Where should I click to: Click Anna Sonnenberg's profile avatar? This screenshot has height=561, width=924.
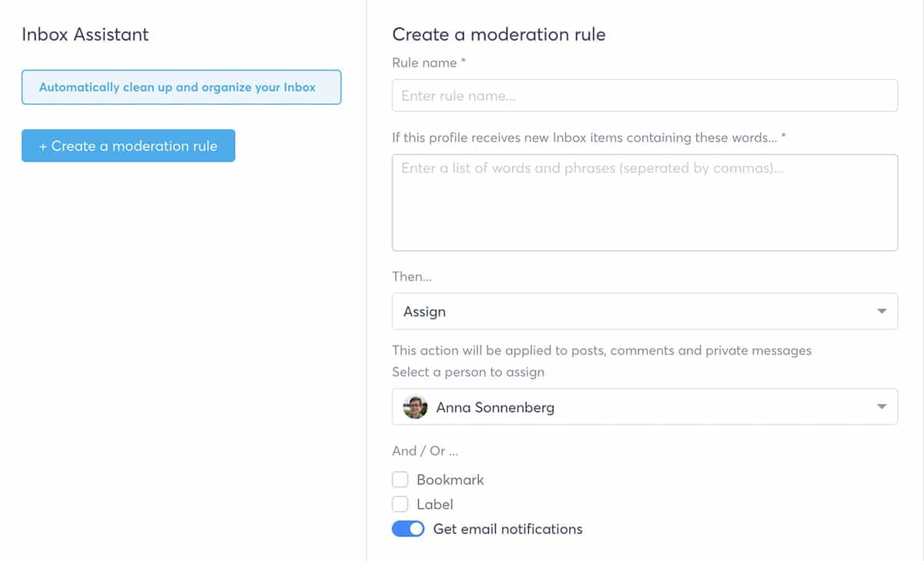pos(415,407)
